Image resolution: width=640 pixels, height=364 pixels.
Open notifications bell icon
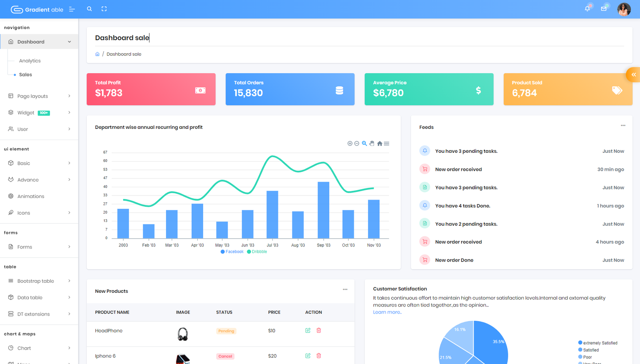tap(587, 9)
